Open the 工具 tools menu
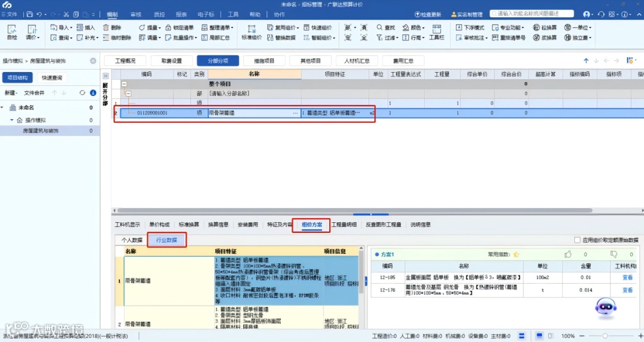644x342 pixels. (x=233, y=14)
